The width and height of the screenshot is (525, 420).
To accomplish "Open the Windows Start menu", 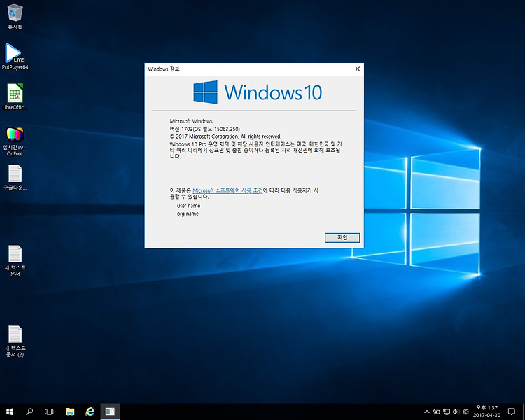I will pyautogui.click(x=10, y=412).
